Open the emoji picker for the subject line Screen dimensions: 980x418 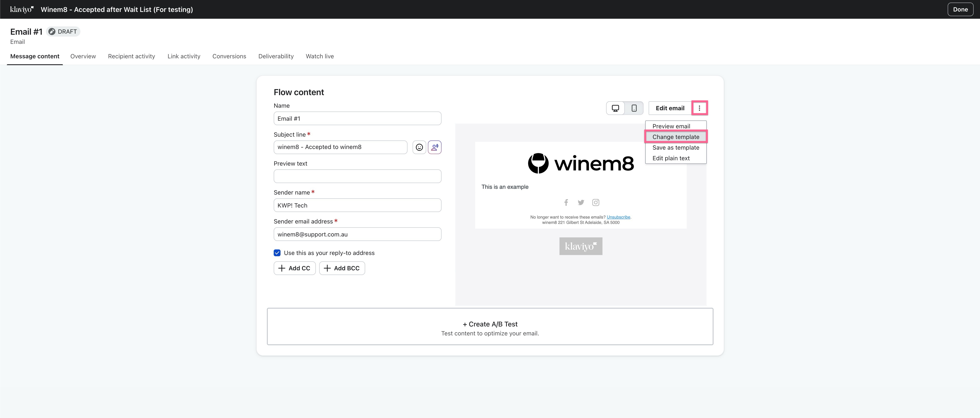[x=419, y=147]
